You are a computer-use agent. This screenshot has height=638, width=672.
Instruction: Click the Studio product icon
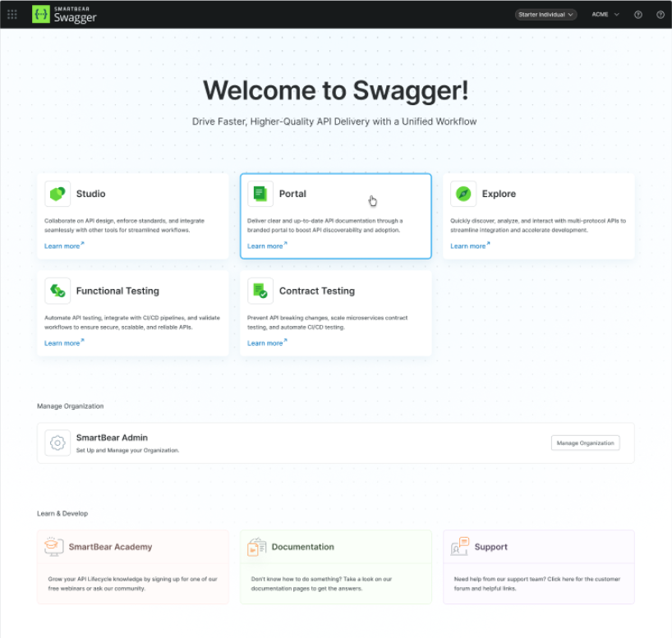click(58, 194)
